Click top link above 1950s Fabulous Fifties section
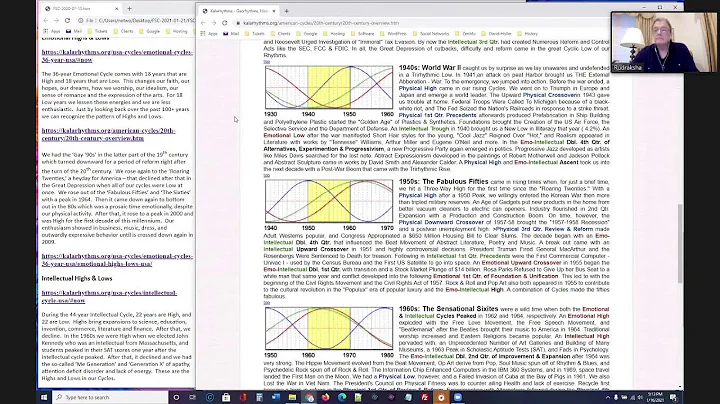The height and width of the screenshot is (404, 720). coord(267,175)
